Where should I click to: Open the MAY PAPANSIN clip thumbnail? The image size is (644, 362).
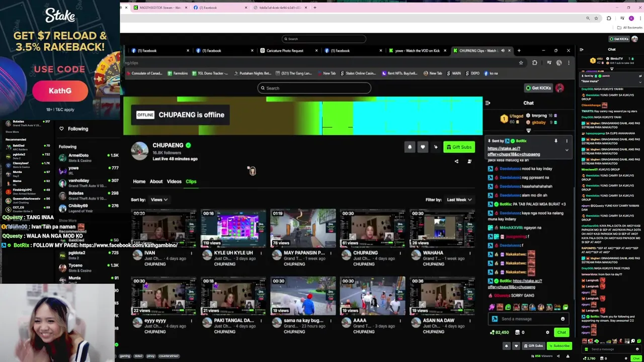click(x=303, y=228)
